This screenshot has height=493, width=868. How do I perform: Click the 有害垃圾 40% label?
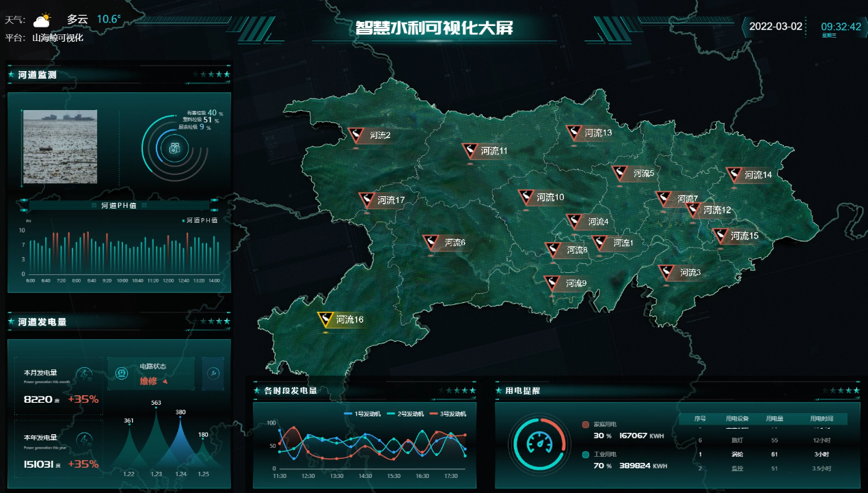[205, 113]
